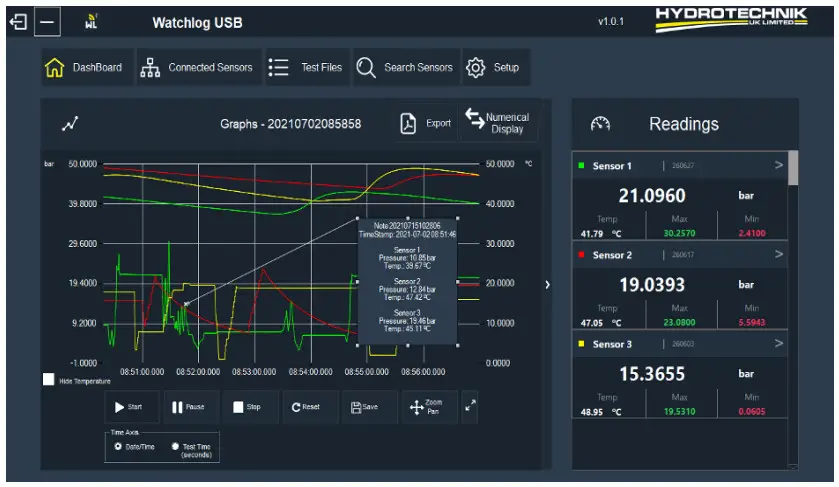Click the minimize dash button in the top bar
The height and width of the screenshot is (487, 839).
coord(47,22)
